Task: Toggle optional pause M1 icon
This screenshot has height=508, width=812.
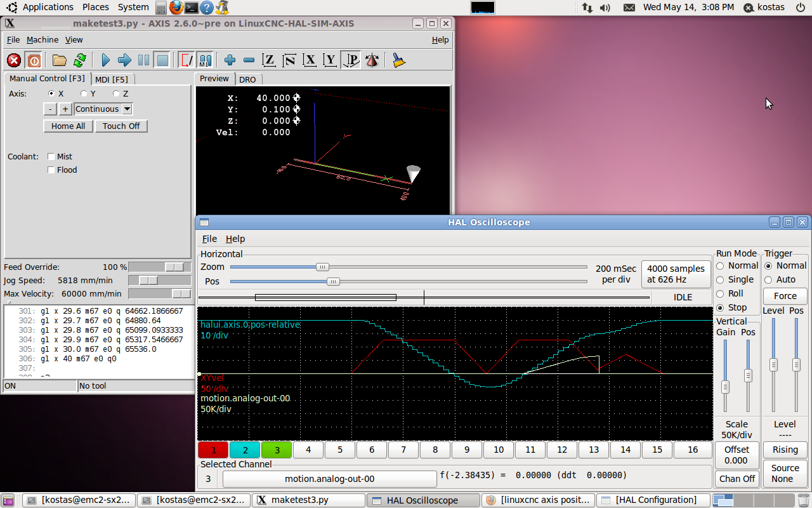Action: (x=205, y=60)
